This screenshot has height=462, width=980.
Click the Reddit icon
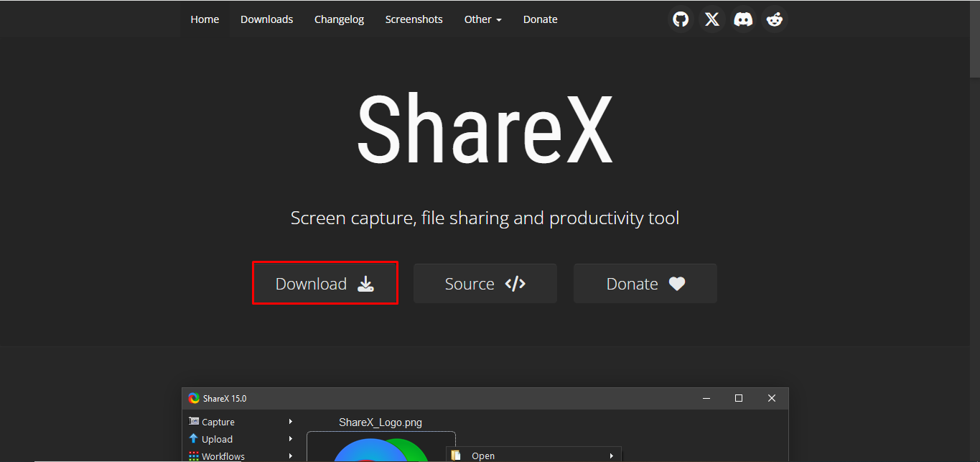point(774,19)
